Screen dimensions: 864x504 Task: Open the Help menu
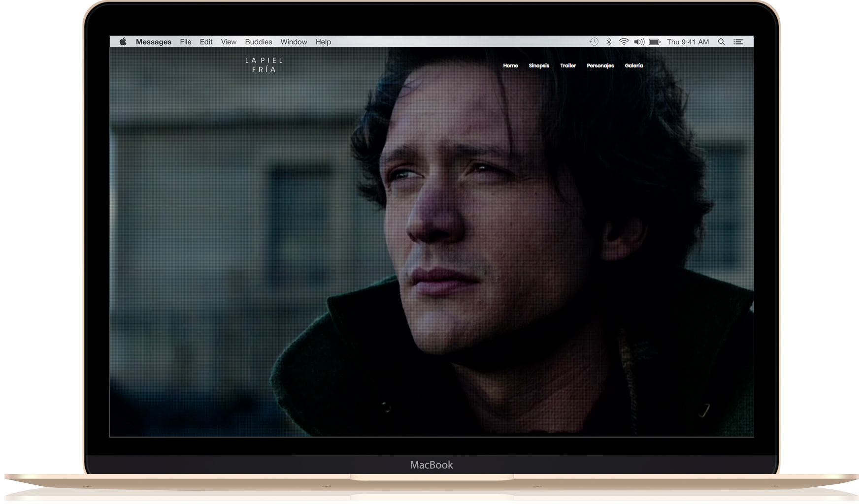pos(323,42)
